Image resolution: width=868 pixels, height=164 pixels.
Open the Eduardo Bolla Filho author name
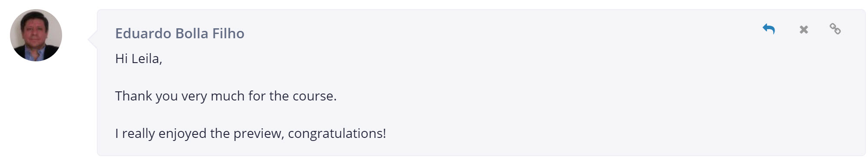[x=180, y=33]
